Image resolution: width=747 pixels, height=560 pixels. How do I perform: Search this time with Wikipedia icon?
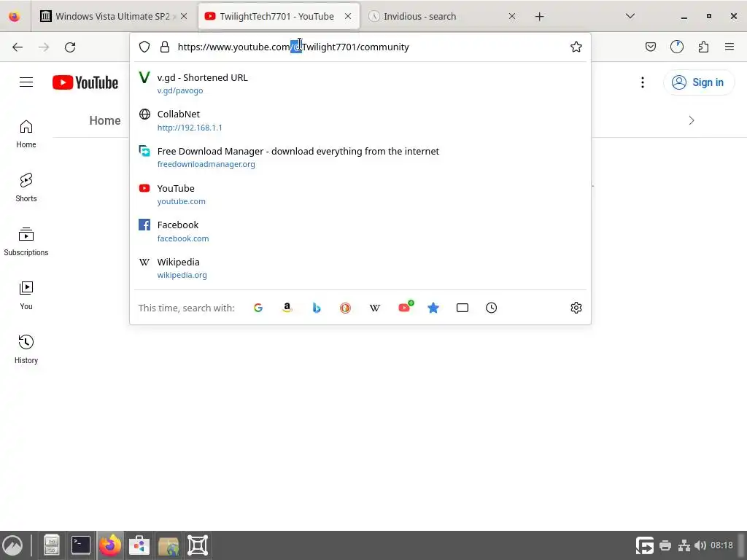tap(375, 308)
